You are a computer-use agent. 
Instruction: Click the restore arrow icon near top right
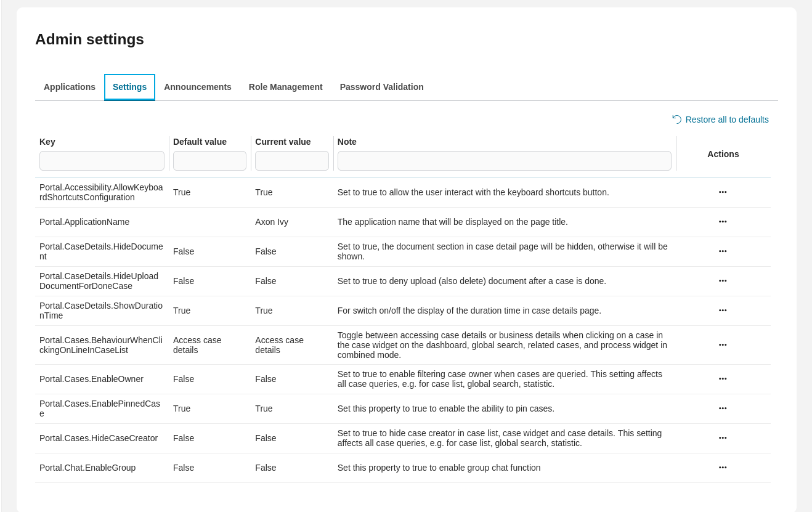click(676, 119)
